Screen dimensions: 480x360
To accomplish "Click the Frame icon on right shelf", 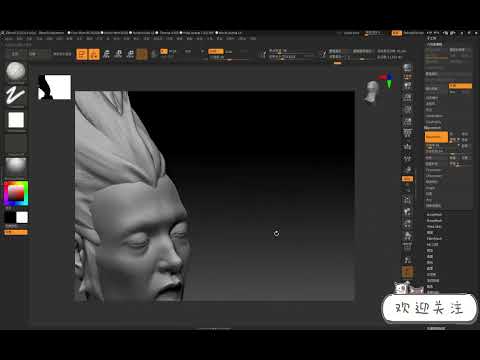I will (407, 200).
